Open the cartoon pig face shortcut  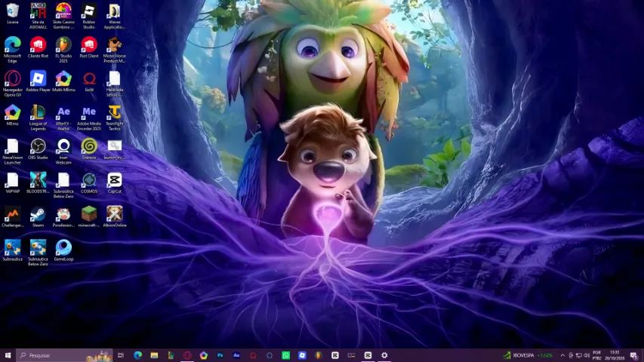coord(63,216)
